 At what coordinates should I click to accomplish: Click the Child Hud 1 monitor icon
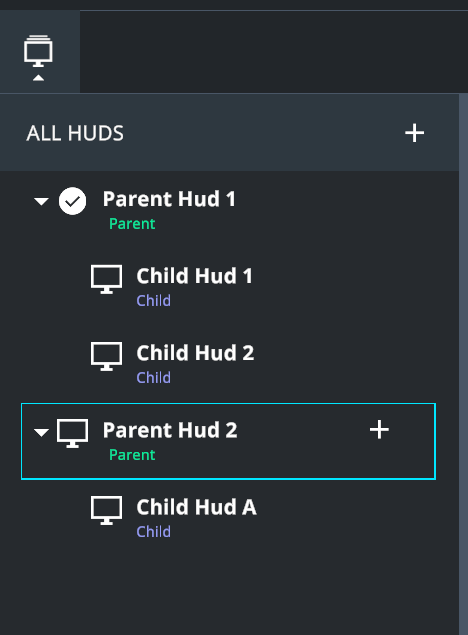tap(106, 279)
